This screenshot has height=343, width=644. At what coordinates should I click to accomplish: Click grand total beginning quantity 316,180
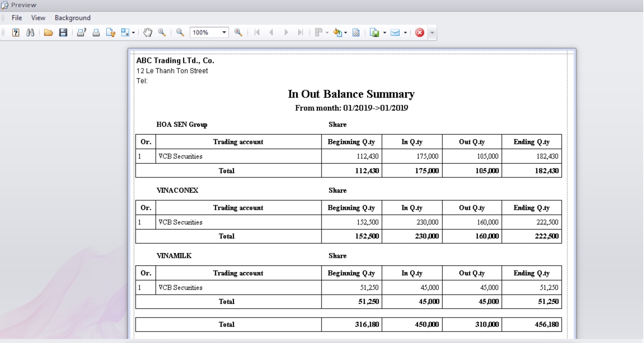coord(367,324)
